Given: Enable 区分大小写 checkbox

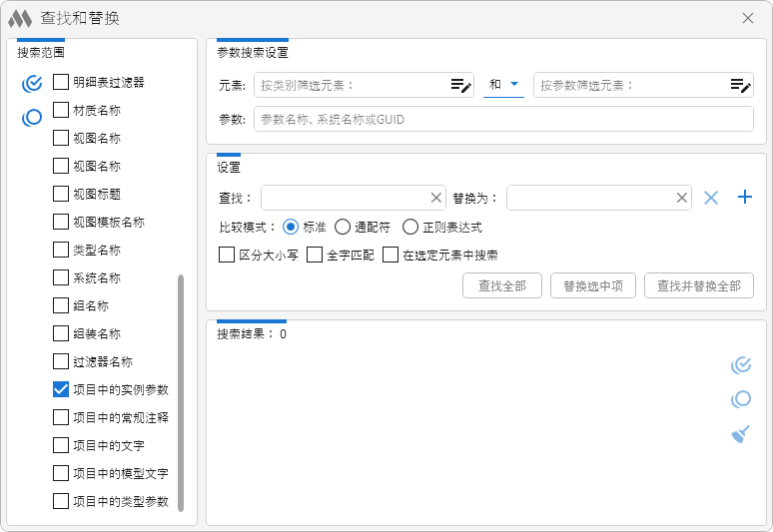Looking at the screenshot, I should [x=227, y=255].
